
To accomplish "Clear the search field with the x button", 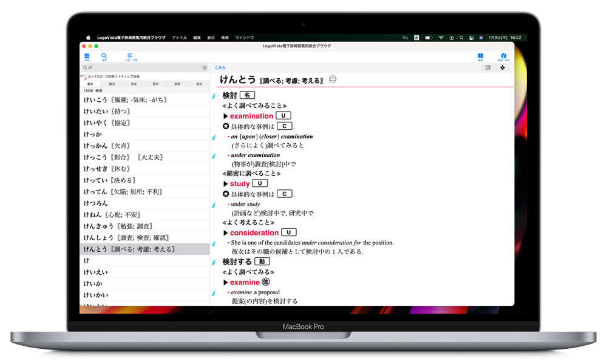I will (205, 68).
